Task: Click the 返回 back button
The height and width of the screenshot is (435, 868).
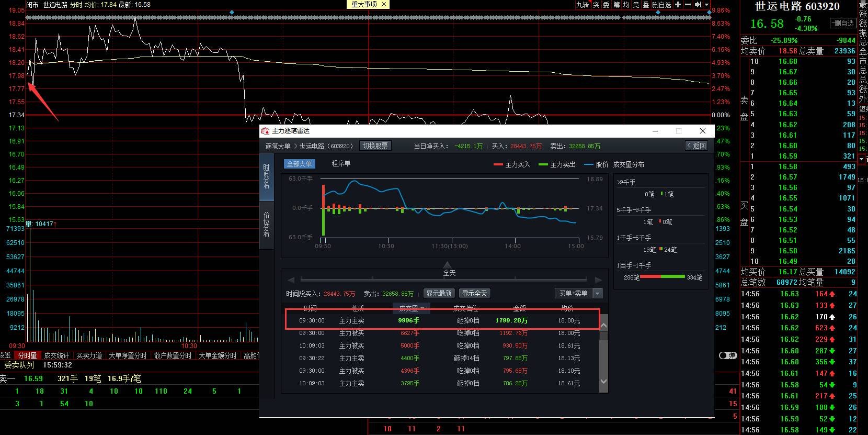Action: [696, 146]
